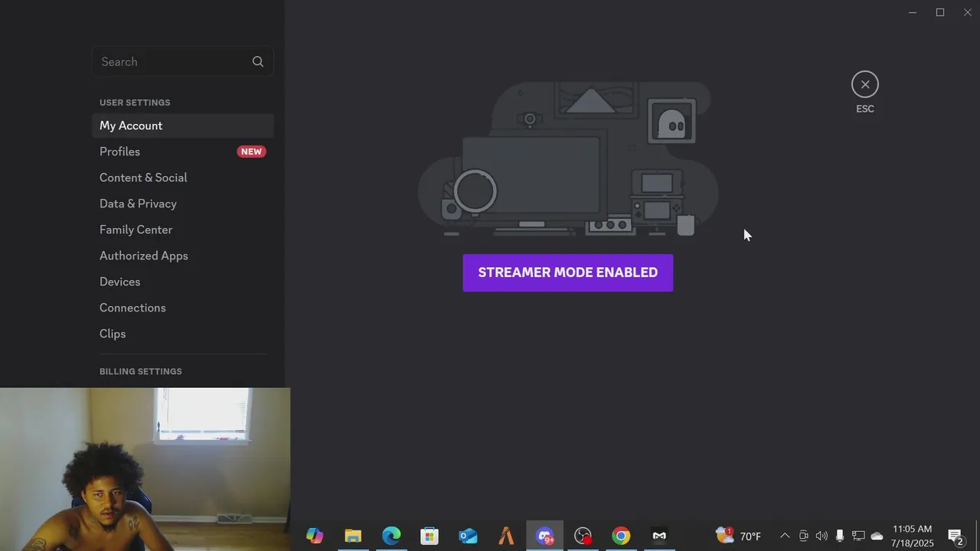The width and height of the screenshot is (980, 551).
Task: Open the network tray icon
Action: click(x=858, y=536)
